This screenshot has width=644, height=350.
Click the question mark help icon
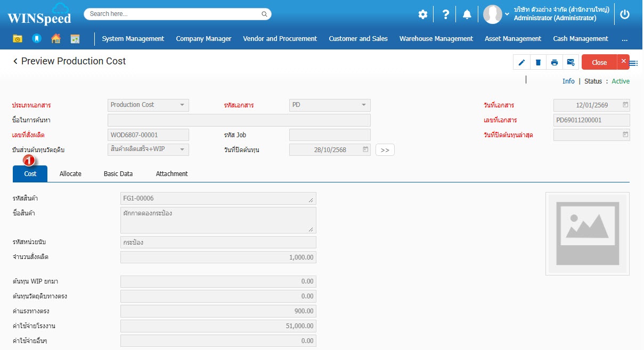(446, 15)
